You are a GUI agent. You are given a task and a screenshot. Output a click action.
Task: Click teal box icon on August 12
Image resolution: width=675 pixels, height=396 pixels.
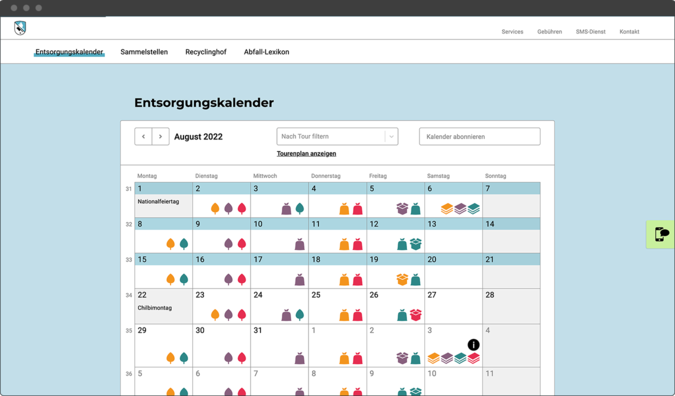(415, 244)
